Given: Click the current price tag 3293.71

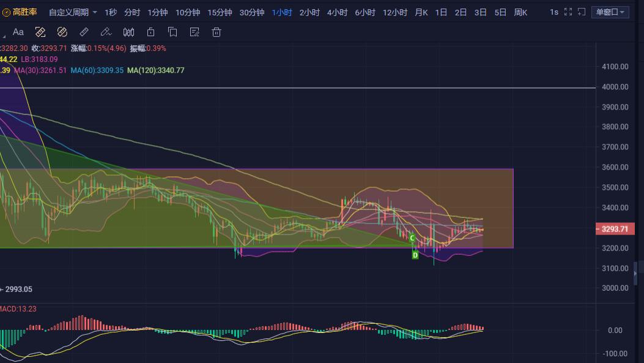Looking at the screenshot, I should click(615, 229).
